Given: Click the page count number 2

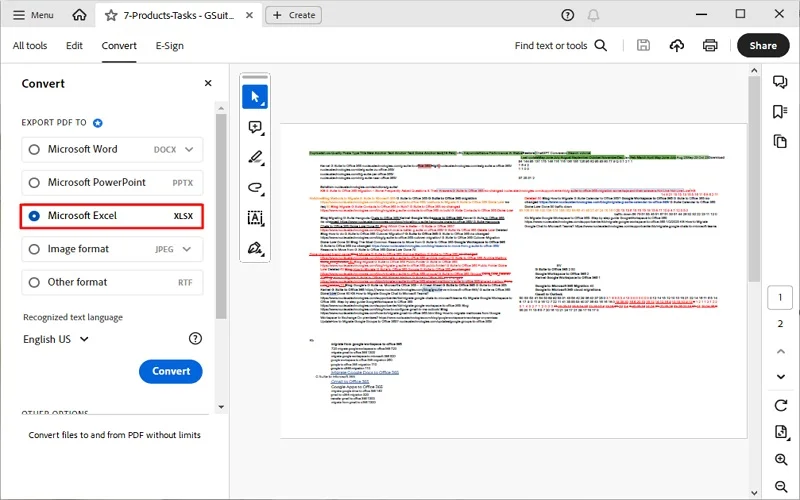Looking at the screenshot, I should 780,323.
